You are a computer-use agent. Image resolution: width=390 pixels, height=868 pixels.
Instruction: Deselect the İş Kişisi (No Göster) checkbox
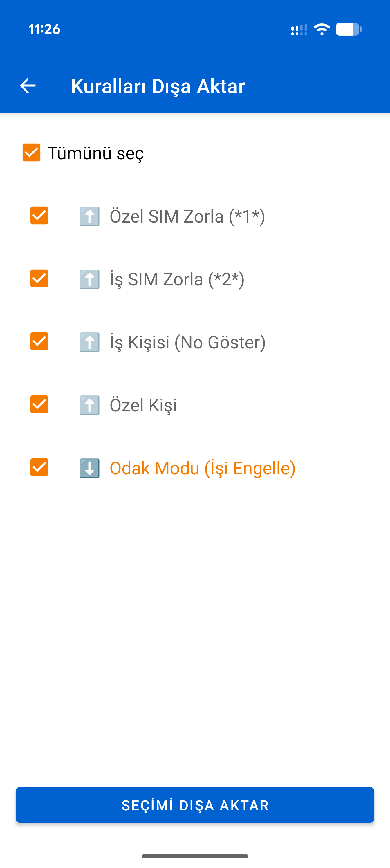39,341
